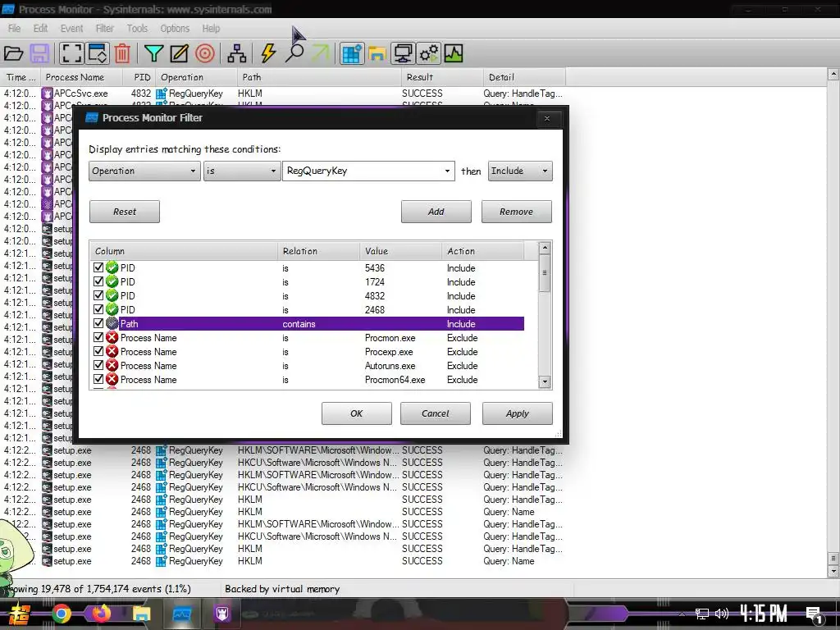The image size is (840, 630).
Task: Toggle Show Profiling Events icon
Action: pyautogui.click(x=453, y=53)
